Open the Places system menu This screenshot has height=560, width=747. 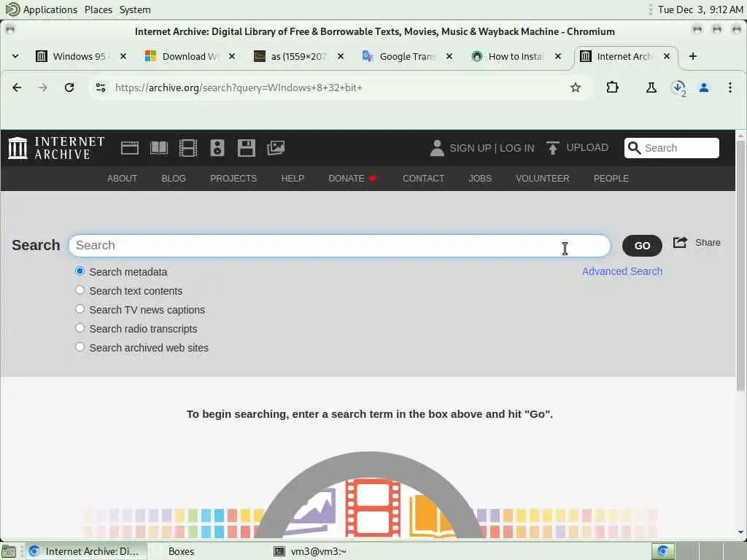tap(98, 9)
